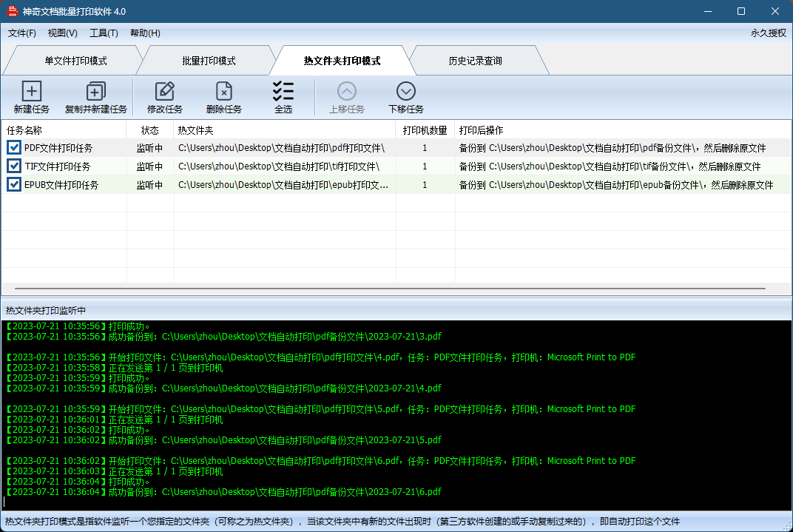Delete a task using the 删除任务 icon
793x532 pixels.
coord(223,97)
